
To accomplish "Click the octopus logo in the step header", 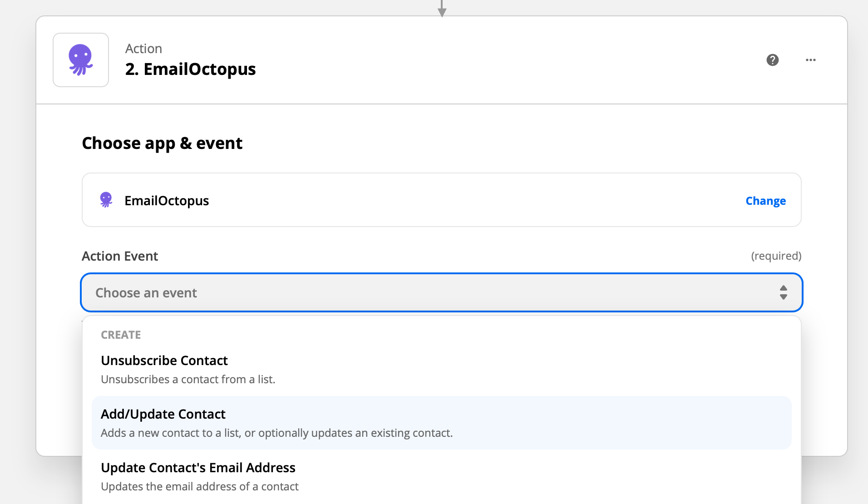I will click(x=80, y=59).
